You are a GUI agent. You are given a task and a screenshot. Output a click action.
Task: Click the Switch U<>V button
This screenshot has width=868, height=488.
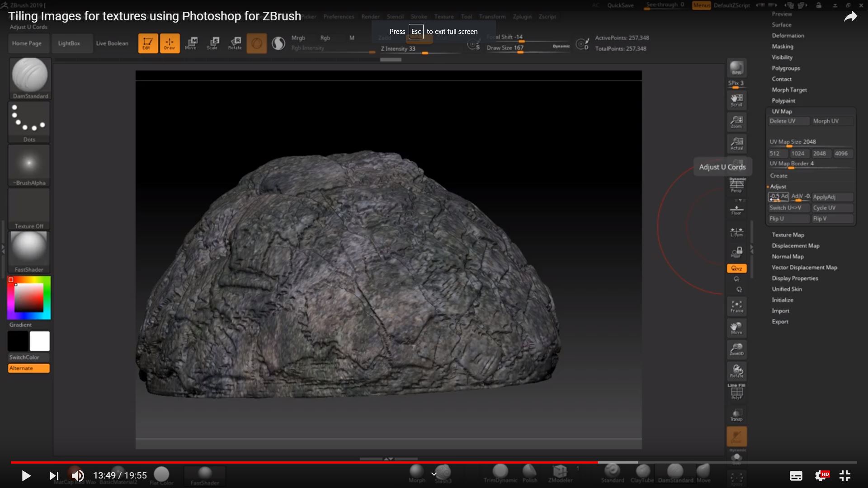[x=789, y=208]
